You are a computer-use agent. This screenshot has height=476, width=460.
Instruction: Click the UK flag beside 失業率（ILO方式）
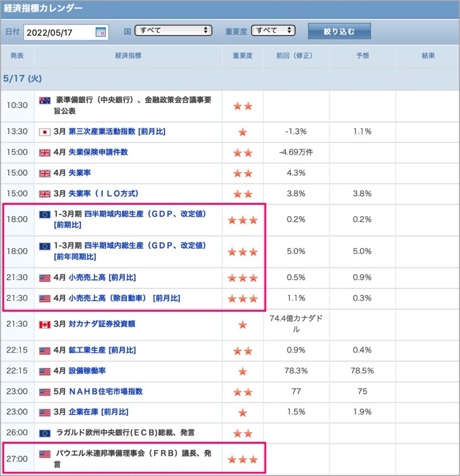click(45, 194)
